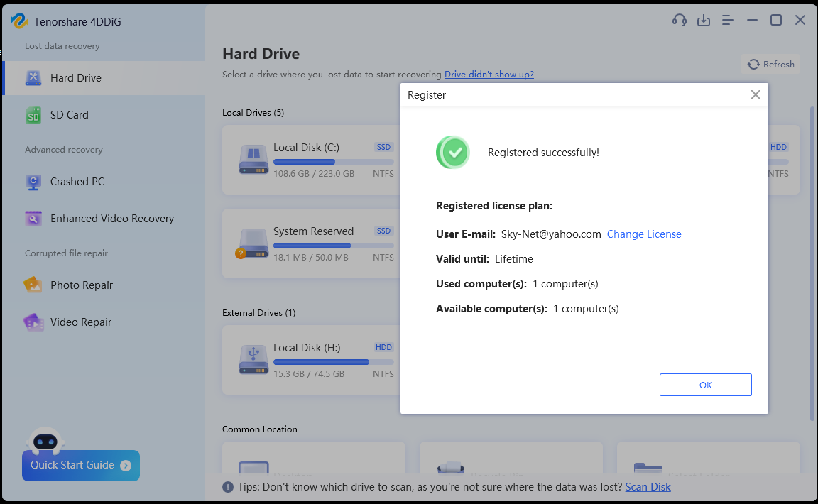The image size is (818, 504).
Task: Click the green success checkmark icon
Action: 453,153
